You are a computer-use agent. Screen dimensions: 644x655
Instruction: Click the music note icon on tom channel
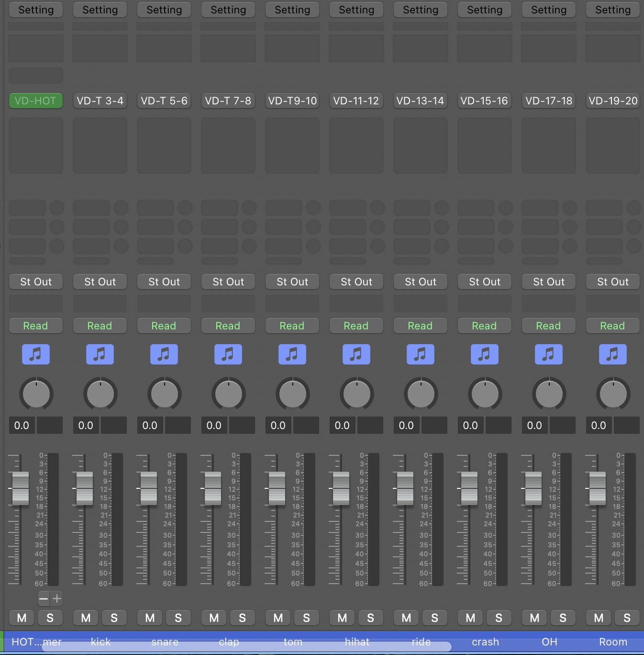pyautogui.click(x=292, y=354)
